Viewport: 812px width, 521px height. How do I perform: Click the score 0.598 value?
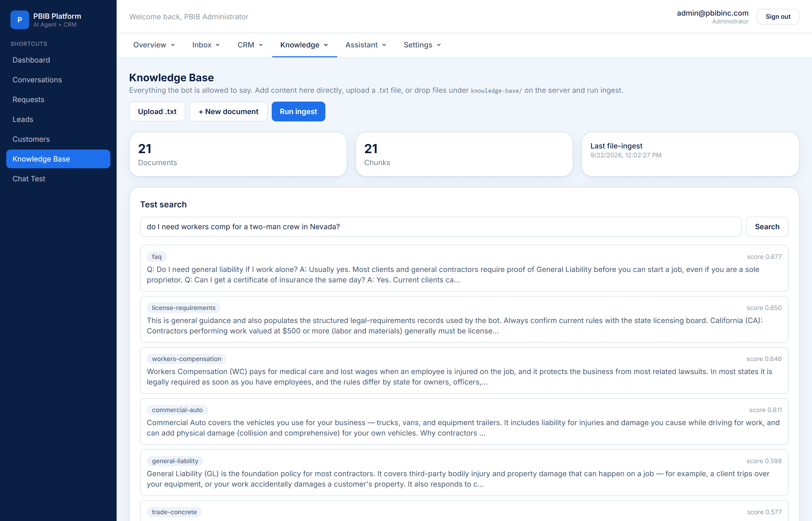click(x=764, y=461)
